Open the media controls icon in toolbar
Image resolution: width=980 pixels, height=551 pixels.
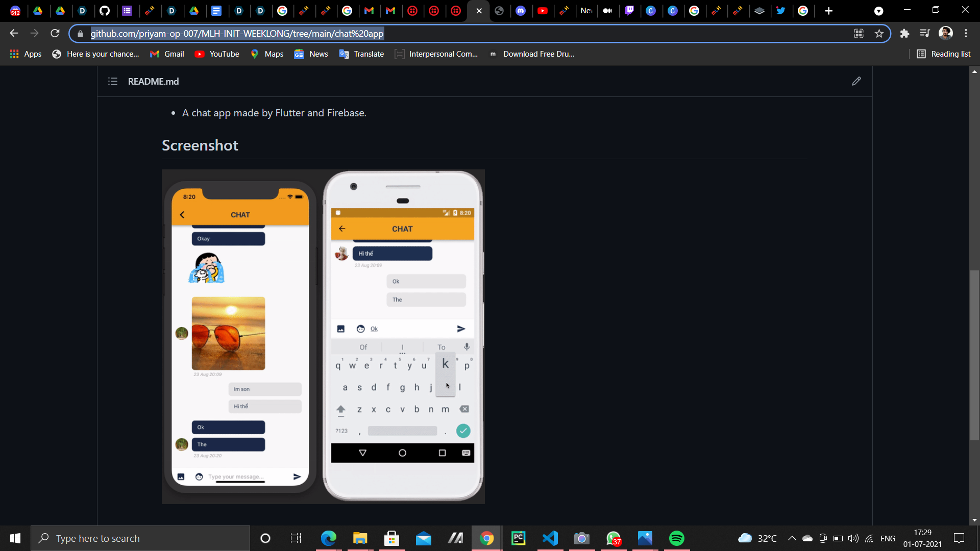[x=925, y=34]
